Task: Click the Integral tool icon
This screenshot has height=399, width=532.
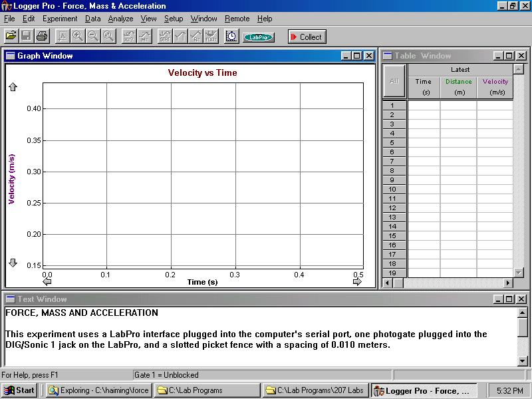Action: 180,36
